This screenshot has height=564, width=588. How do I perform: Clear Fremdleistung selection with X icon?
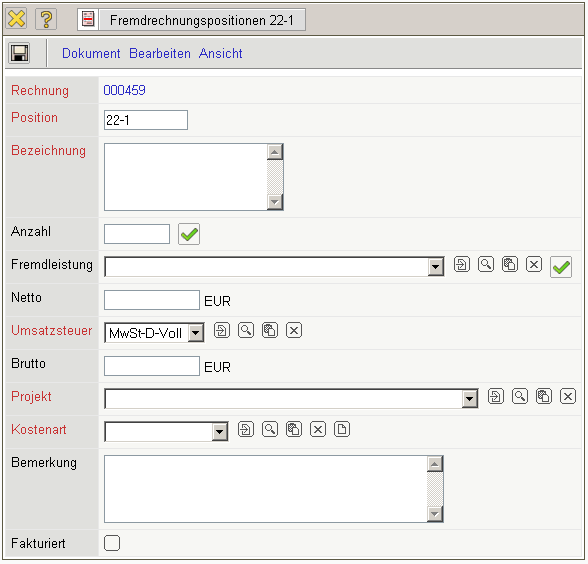pos(534,264)
